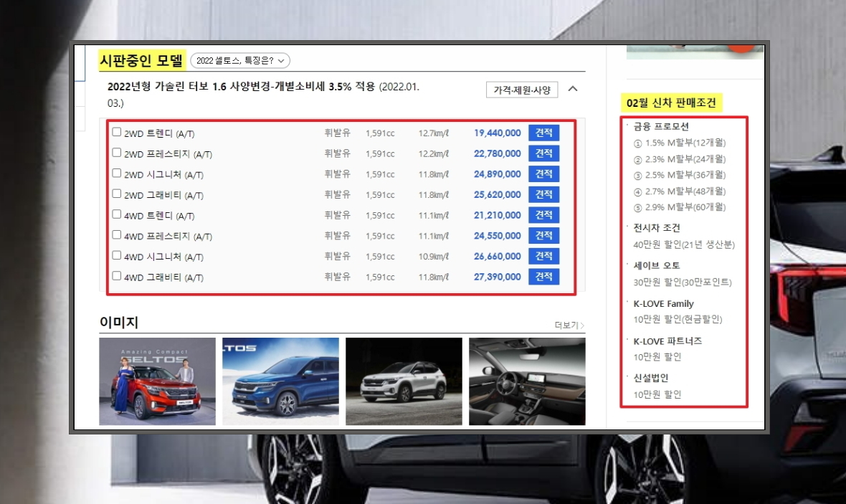Click the 2WD 트렌디 (A/T) trim name
The image size is (846, 504).
coord(159,133)
